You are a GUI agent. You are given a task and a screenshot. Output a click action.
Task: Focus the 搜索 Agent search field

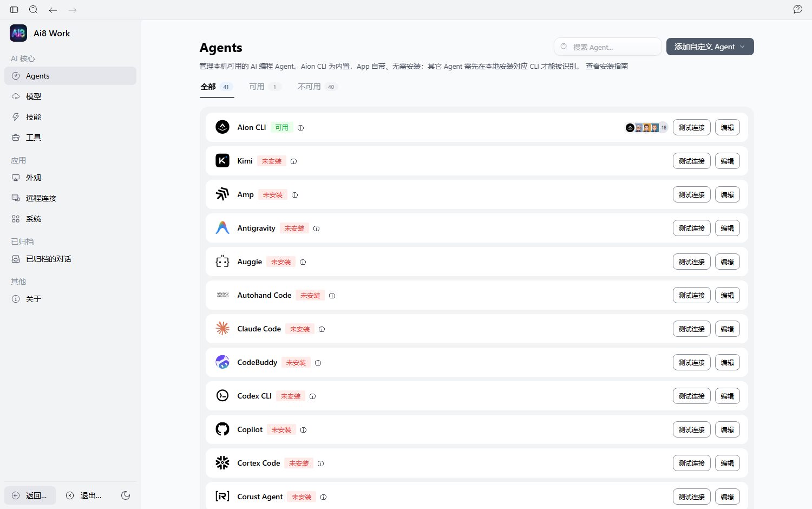607,47
